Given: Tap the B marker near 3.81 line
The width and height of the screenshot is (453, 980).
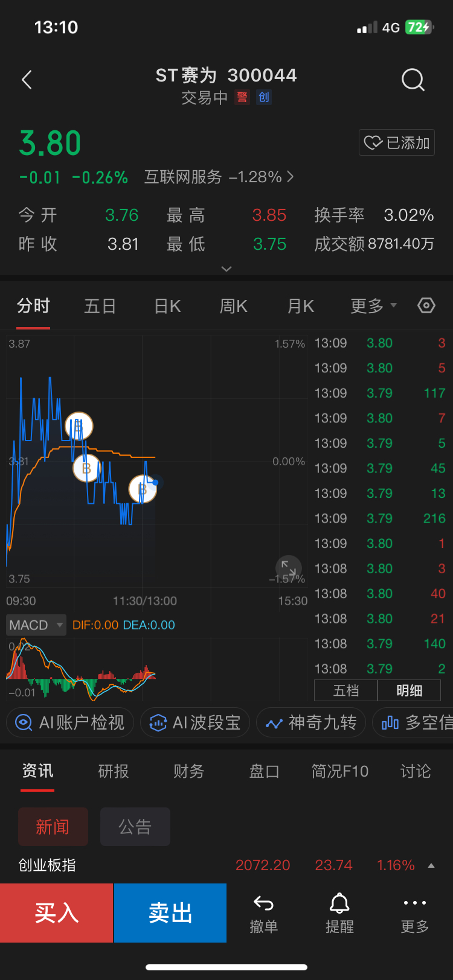Looking at the screenshot, I should tap(87, 468).
